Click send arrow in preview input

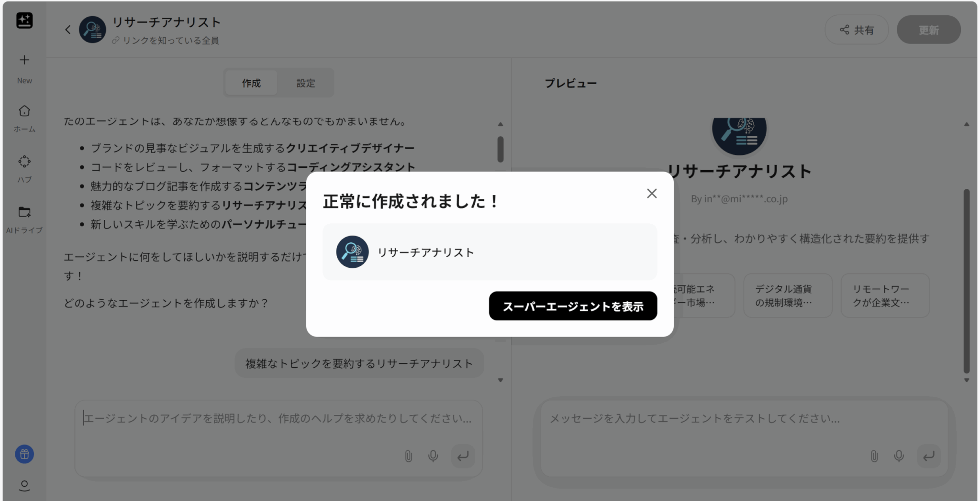tap(928, 456)
